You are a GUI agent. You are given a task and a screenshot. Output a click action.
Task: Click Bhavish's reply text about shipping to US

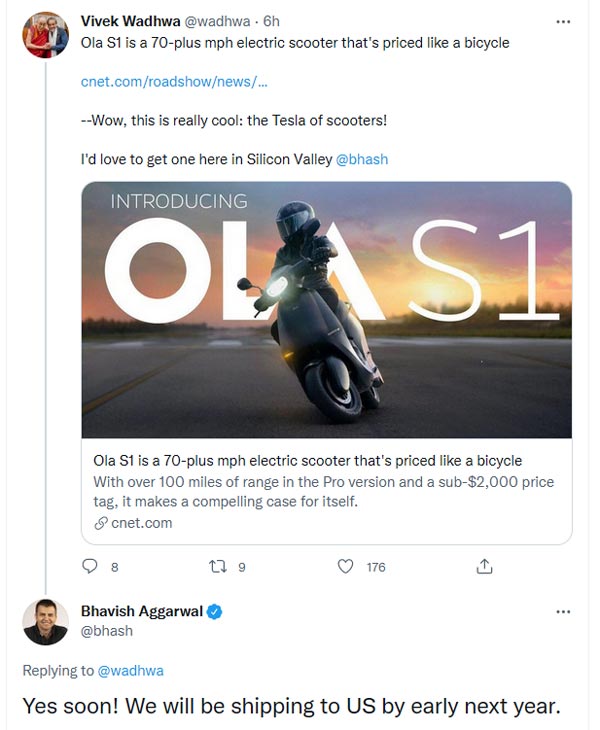click(291, 705)
